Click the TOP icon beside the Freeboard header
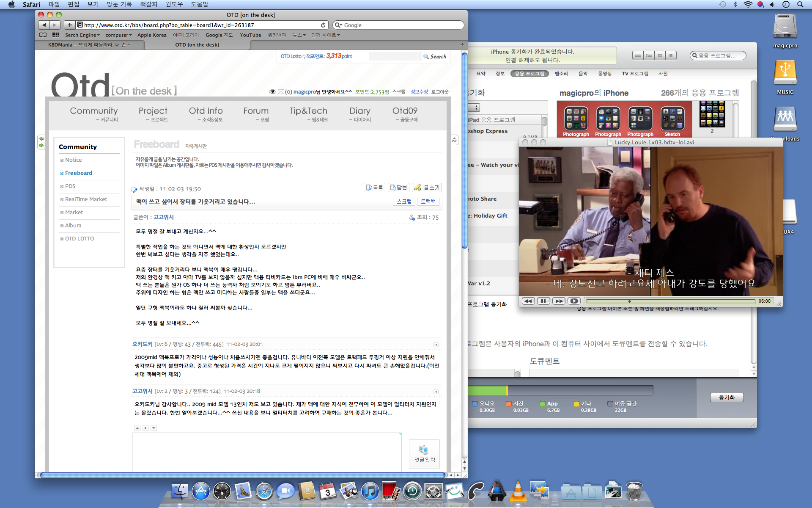812x508 pixels. 454,140
